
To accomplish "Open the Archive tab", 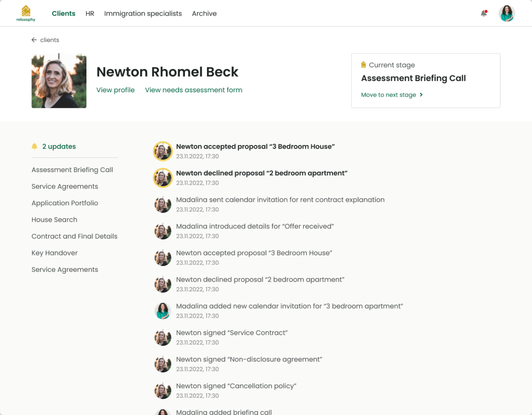I will (x=204, y=13).
